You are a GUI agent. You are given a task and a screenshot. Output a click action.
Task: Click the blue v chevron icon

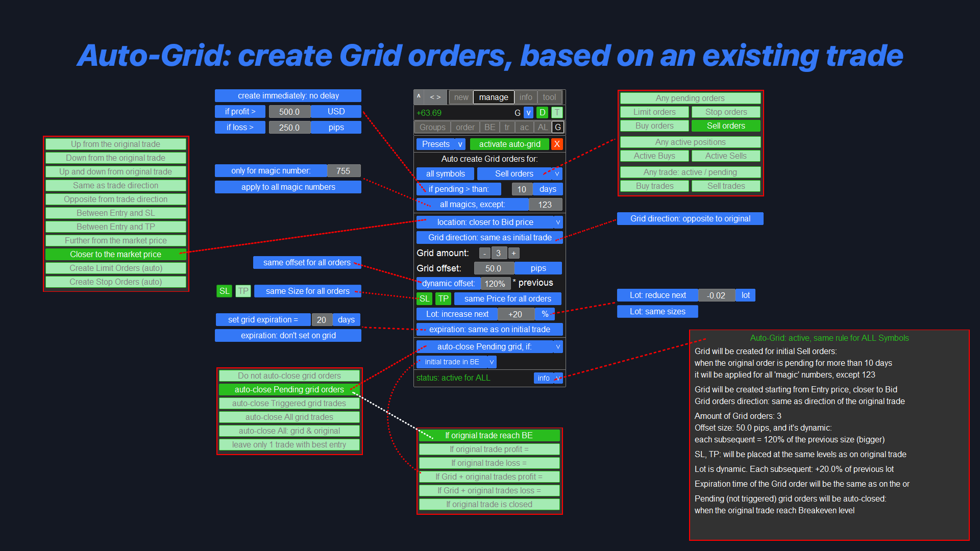(528, 113)
